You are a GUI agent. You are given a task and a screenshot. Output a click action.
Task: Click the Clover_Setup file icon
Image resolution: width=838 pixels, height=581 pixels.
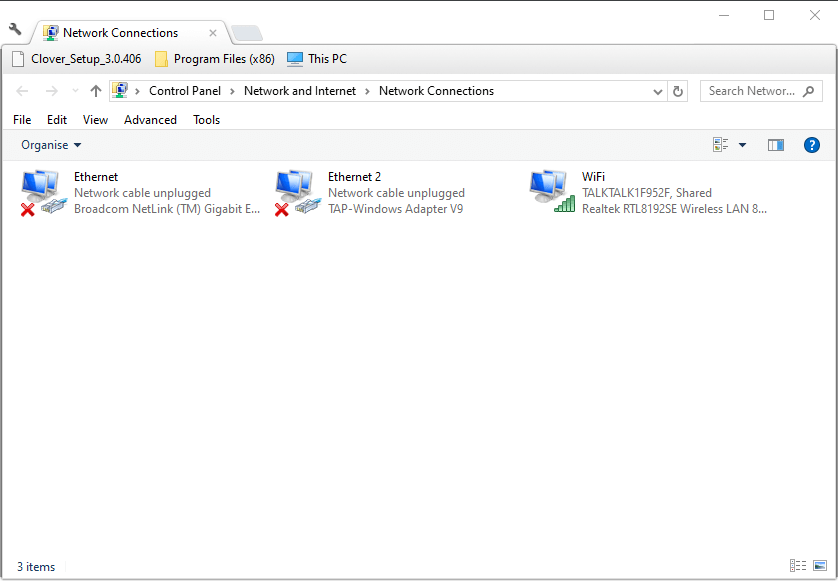coord(18,59)
